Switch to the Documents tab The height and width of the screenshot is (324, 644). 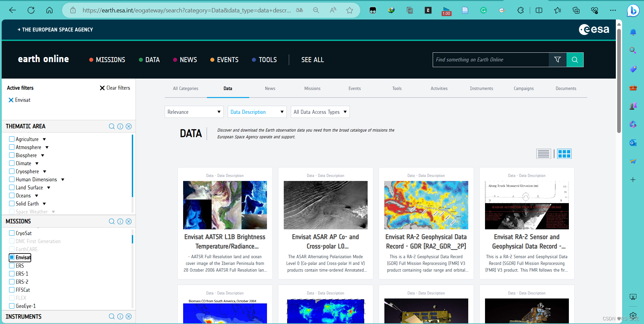(566, 89)
